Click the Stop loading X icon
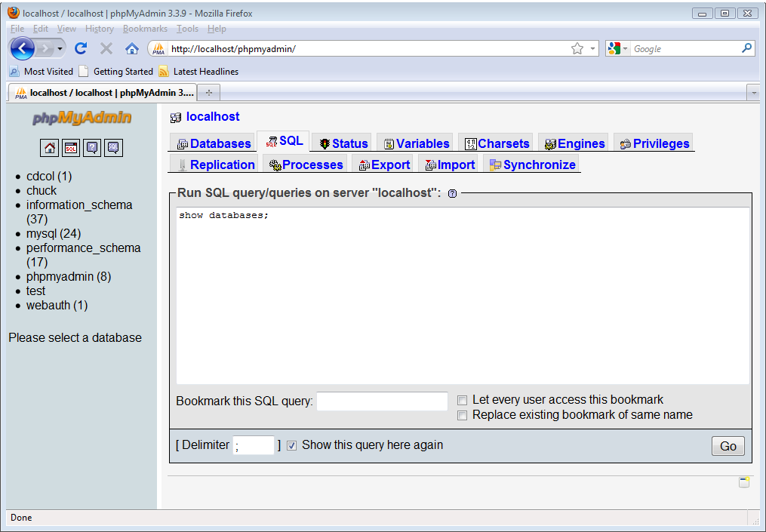 tap(106, 48)
